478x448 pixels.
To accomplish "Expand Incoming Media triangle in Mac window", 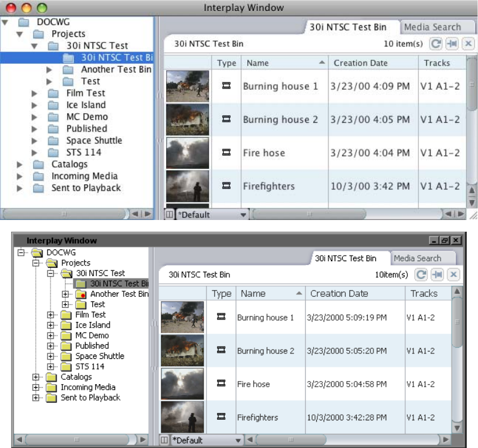I will (x=20, y=176).
